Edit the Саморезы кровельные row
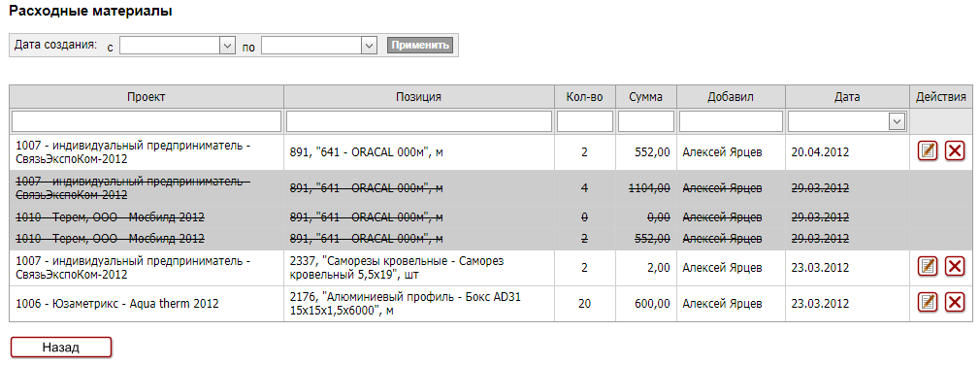Screen dimensions: 980x365 (929, 267)
